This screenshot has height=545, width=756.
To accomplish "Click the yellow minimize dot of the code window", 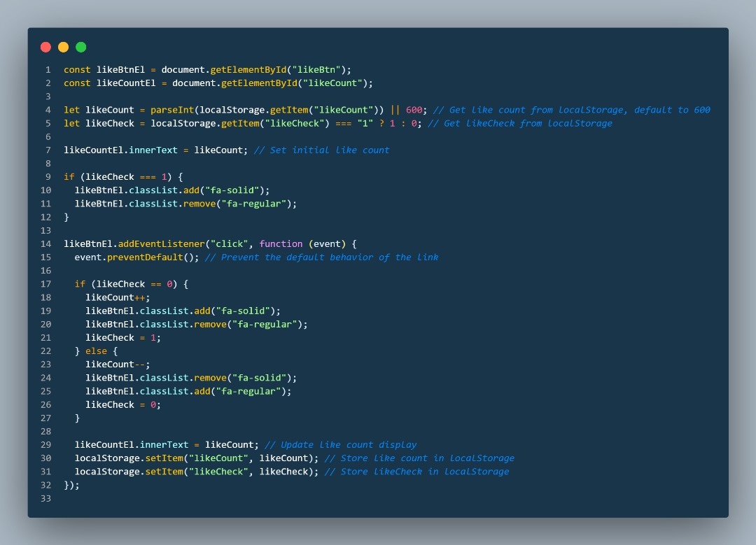I will point(63,47).
